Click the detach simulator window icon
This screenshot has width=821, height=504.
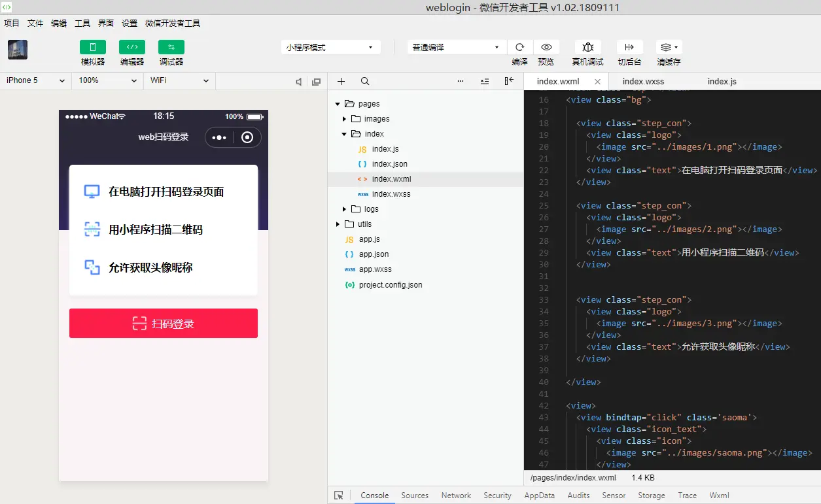point(317,82)
